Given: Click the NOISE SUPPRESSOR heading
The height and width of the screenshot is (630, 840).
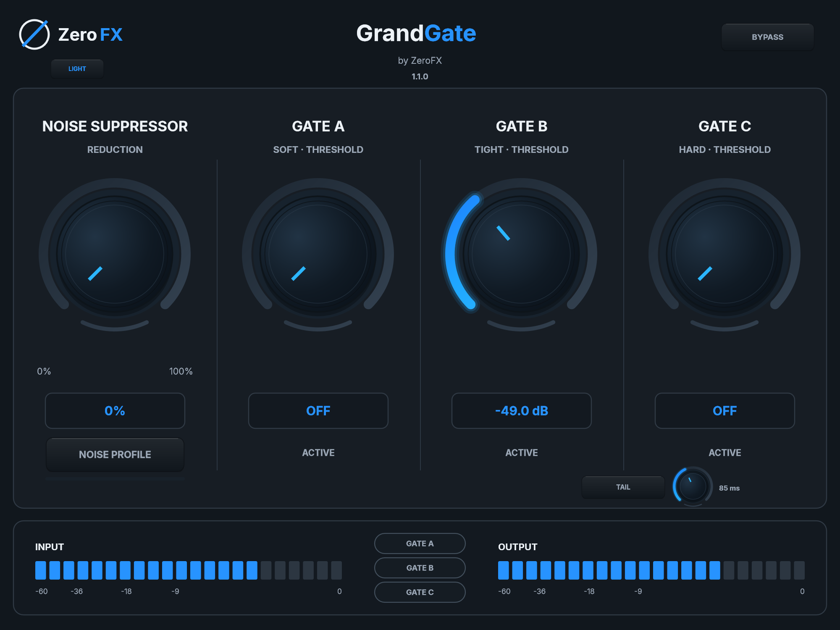Looking at the screenshot, I should point(115,126).
